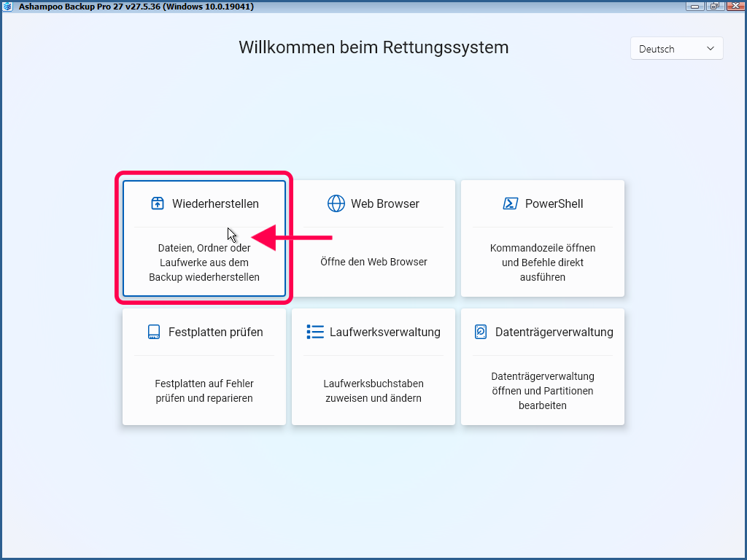Click the Ashampoo app icon in title bar
Screen dimensions: 747x560
tap(7, 7)
